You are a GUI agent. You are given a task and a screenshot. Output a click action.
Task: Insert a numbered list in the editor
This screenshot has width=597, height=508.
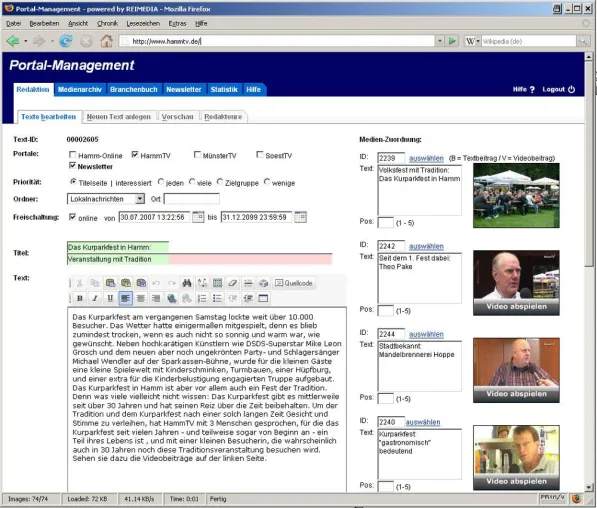[202, 298]
